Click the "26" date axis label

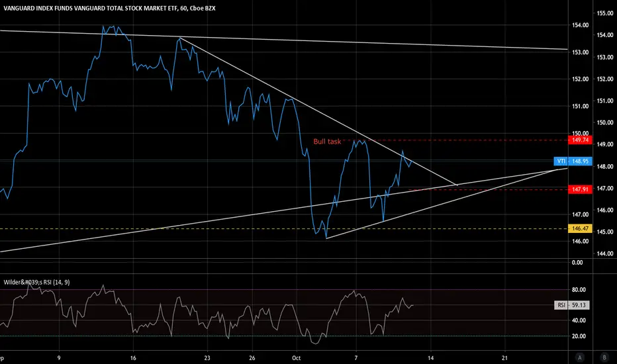click(x=252, y=357)
